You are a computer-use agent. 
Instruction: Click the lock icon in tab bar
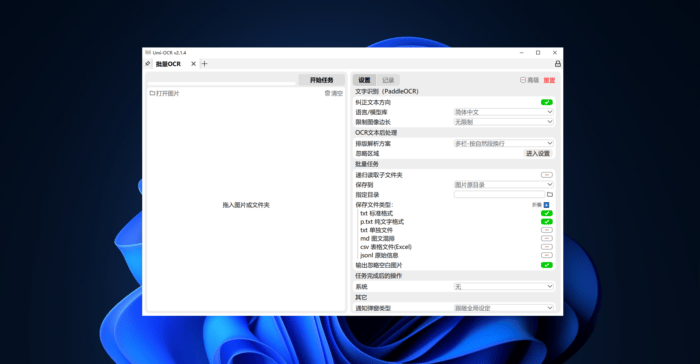(x=558, y=64)
